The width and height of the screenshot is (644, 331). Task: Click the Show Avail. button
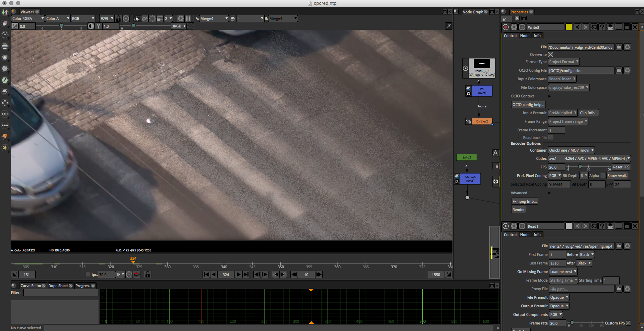click(617, 176)
